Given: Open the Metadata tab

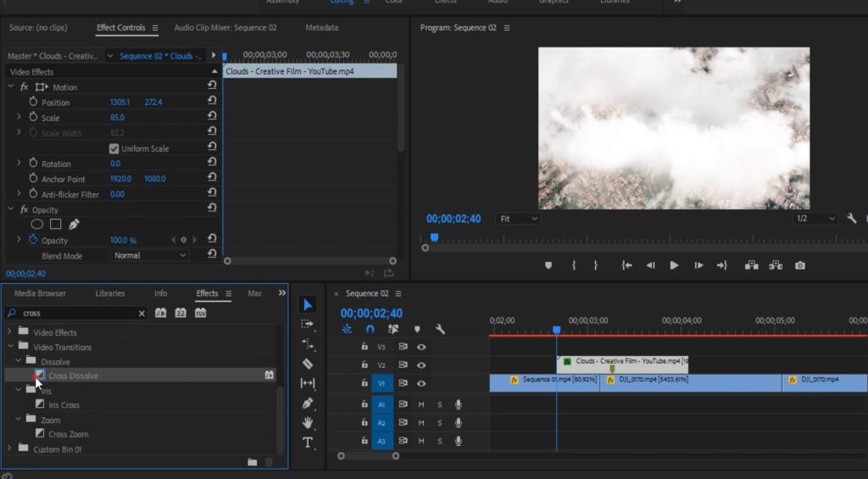Looking at the screenshot, I should 321,28.
